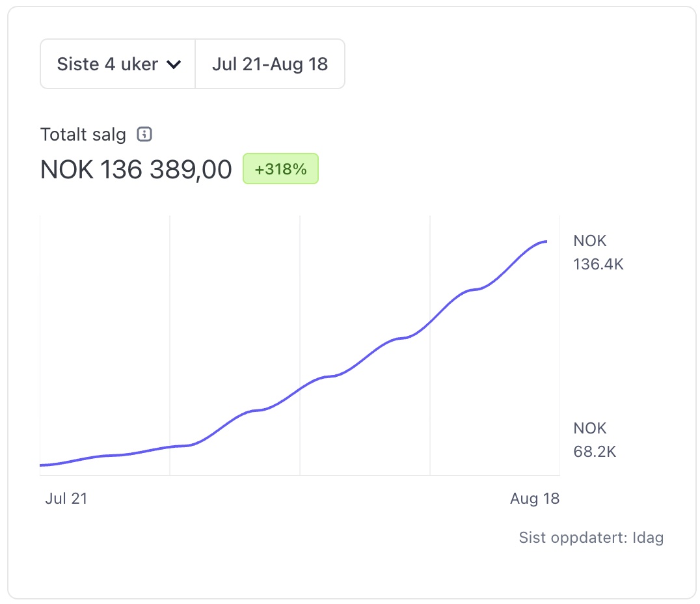Click the purple line crossing the middle gridline
This screenshot has width=700, height=604.
click(300, 389)
